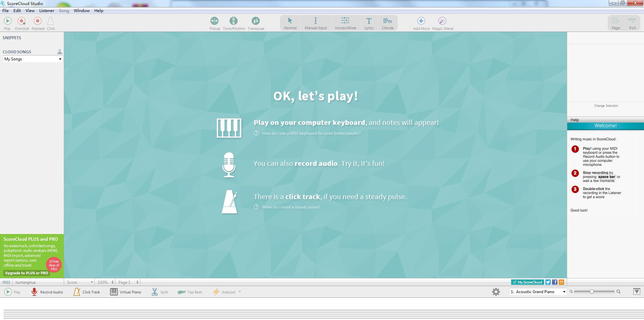The image size is (644, 320).
Task: Click Upgrade to PLUS or PRO
Action: (27, 273)
